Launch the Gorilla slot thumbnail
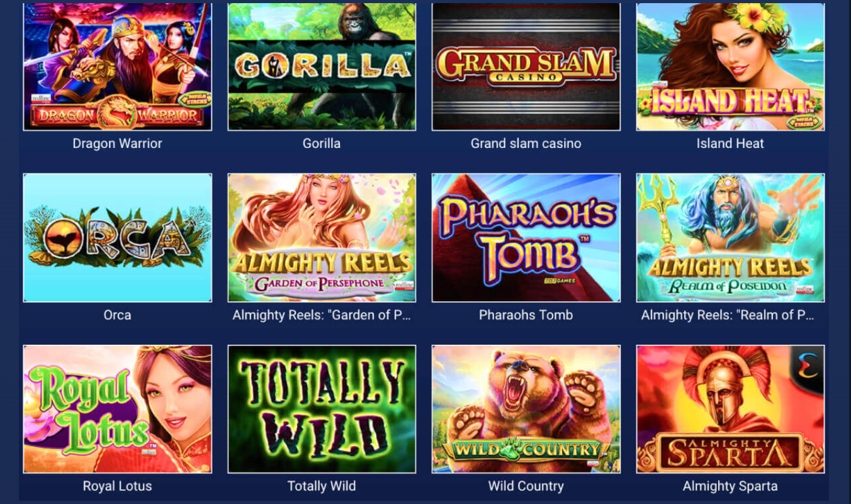 tap(322, 66)
